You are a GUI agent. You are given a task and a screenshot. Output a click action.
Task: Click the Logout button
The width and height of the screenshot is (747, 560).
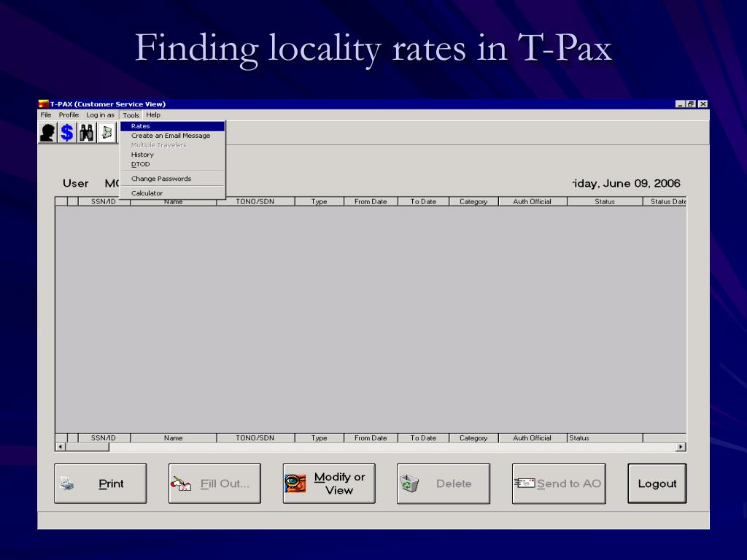point(657,483)
